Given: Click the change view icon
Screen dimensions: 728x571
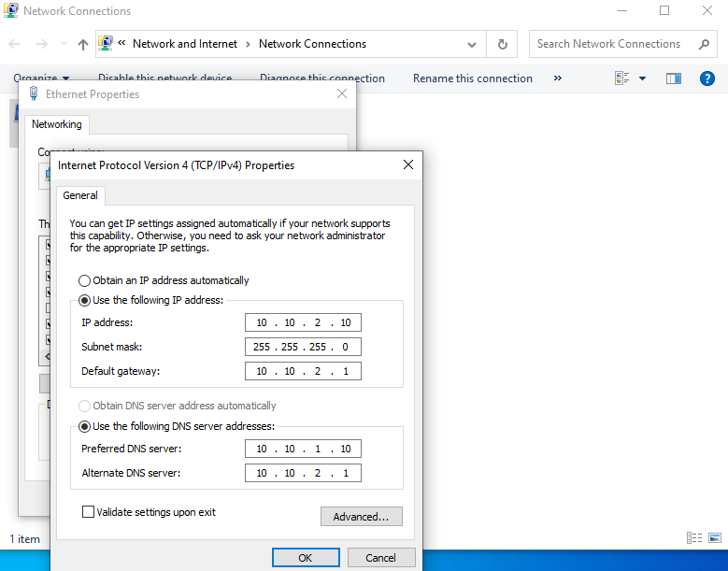Looking at the screenshot, I should [x=622, y=79].
